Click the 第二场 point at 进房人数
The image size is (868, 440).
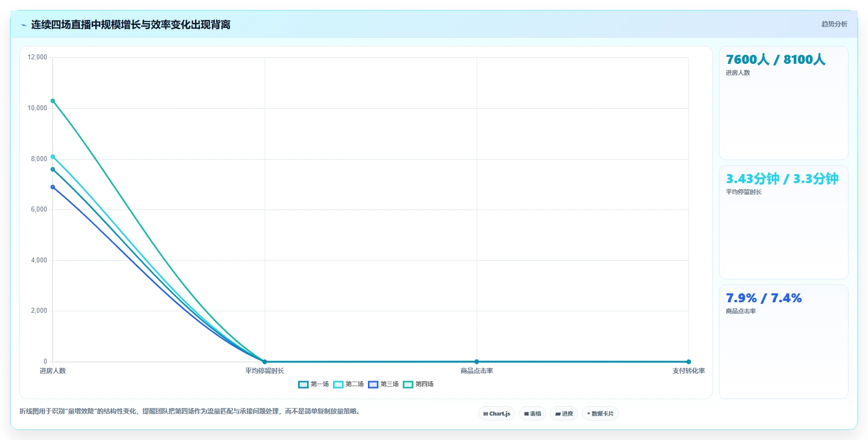53,157
